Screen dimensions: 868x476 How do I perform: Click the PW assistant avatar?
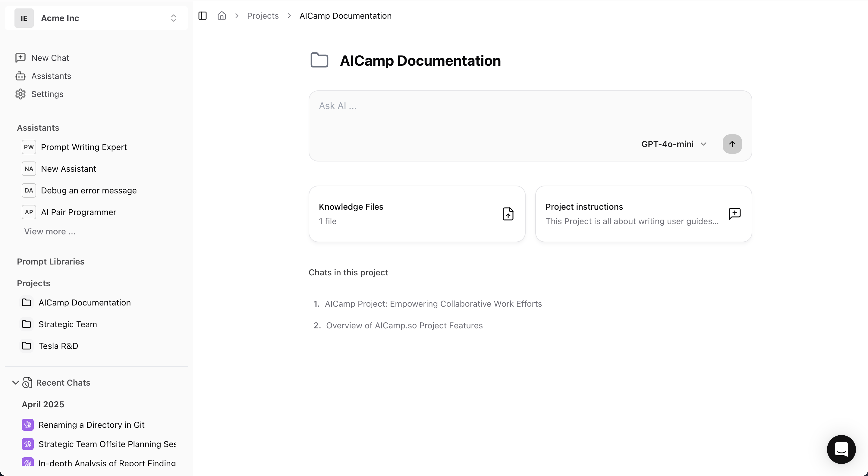(29, 147)
